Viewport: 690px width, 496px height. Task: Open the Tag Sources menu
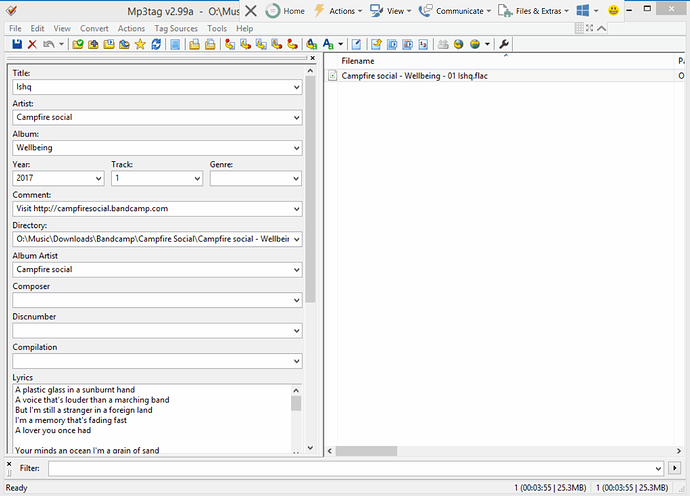tap(176, 28)
